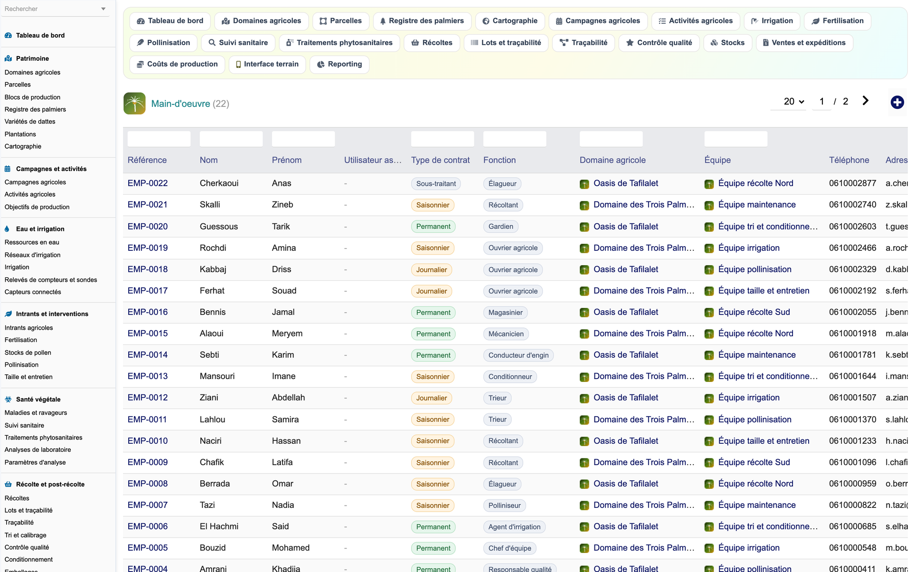The image size is (924, 572).
Task: Click the Récolte et post-récolte basket icon
Action: pos(8,484)
